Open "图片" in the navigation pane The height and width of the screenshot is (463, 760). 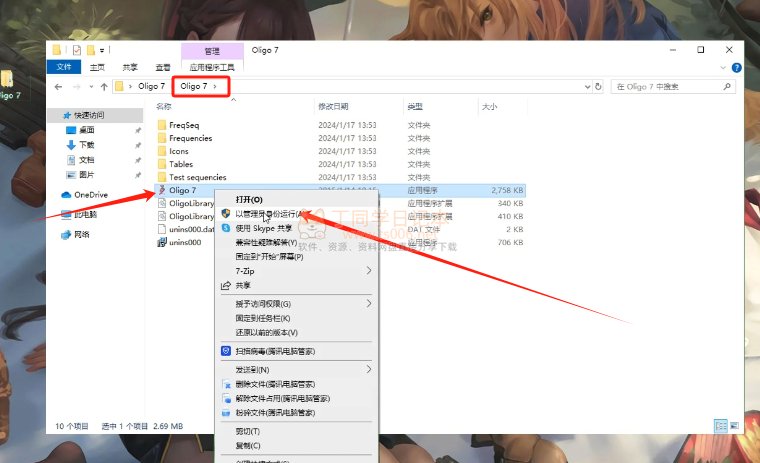86,175
